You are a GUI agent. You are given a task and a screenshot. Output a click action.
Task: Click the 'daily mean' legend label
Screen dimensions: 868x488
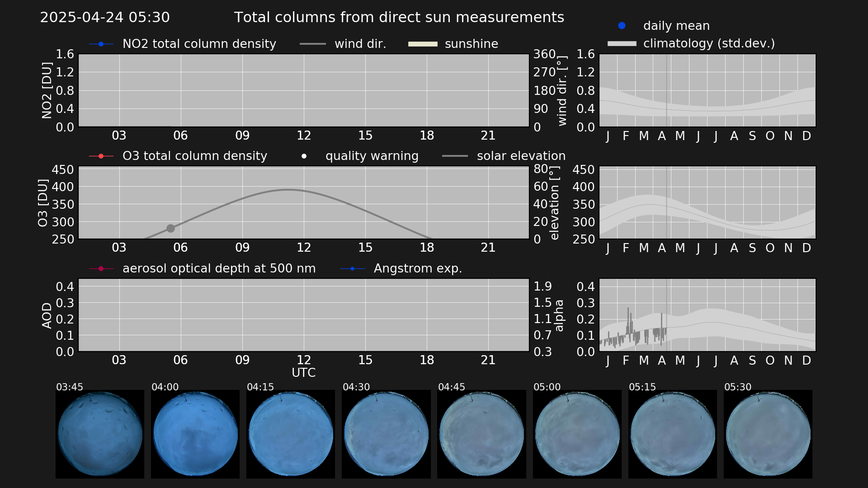(x=676, y=26)
